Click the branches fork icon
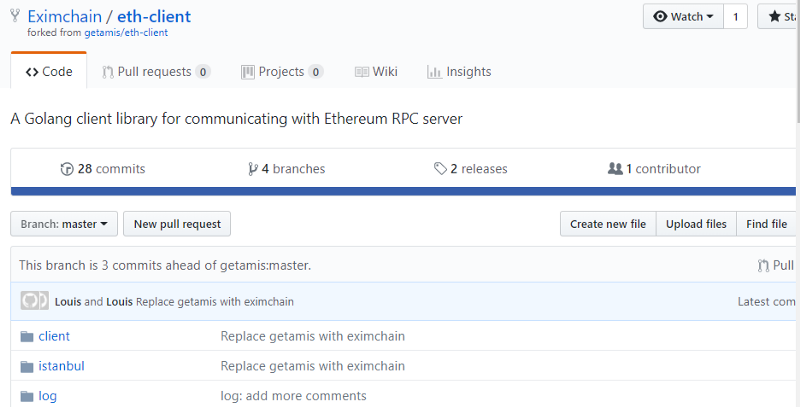Screen dimensions: 800x407 (253, 169)
